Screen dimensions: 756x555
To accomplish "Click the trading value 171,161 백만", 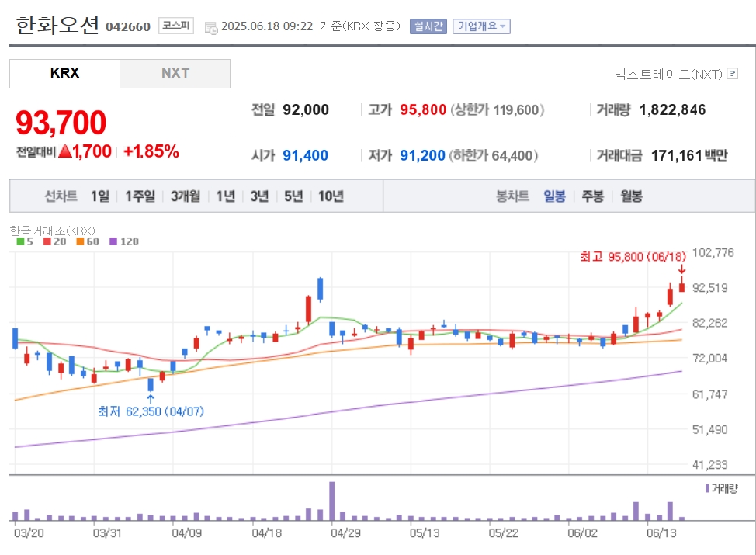I will 689,156.
